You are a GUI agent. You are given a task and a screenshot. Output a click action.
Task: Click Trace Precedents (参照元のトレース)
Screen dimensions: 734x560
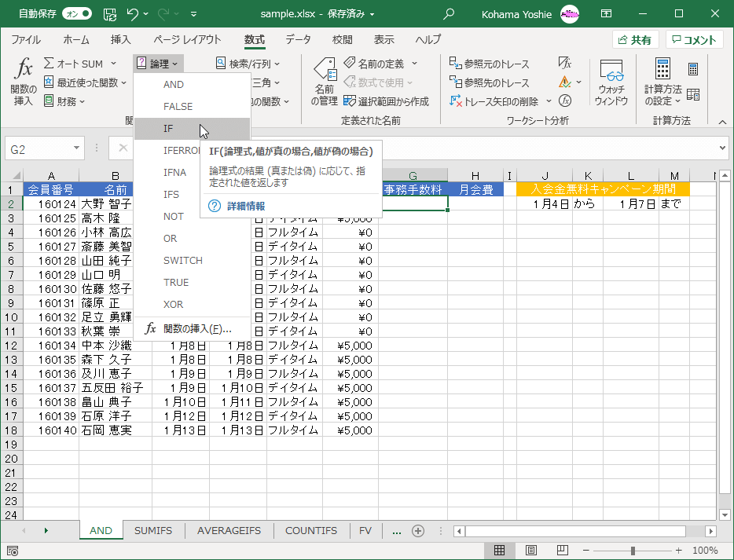pyautogui.click(x=490, y=64)
